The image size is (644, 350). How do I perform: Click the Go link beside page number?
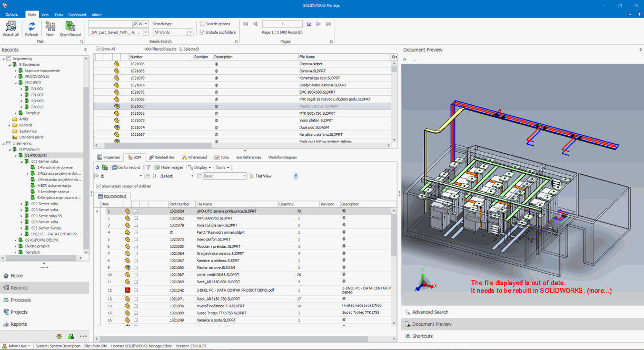pyautogui.click(x=309, y=24)
